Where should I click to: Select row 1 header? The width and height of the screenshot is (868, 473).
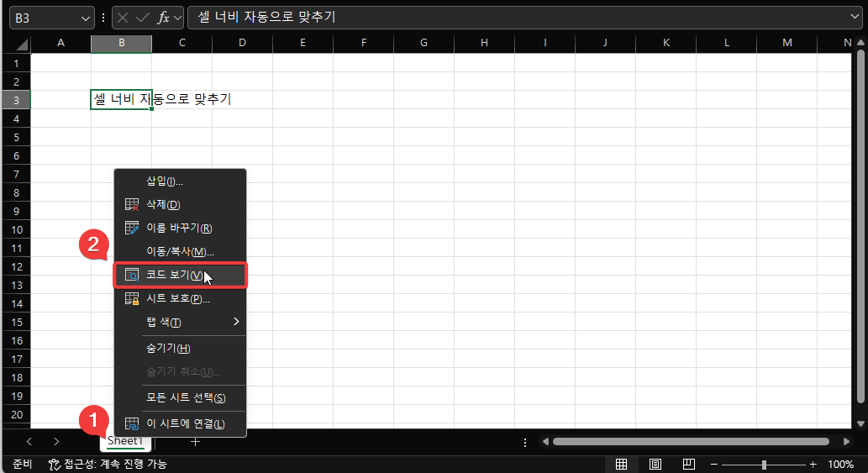(17, 63)
